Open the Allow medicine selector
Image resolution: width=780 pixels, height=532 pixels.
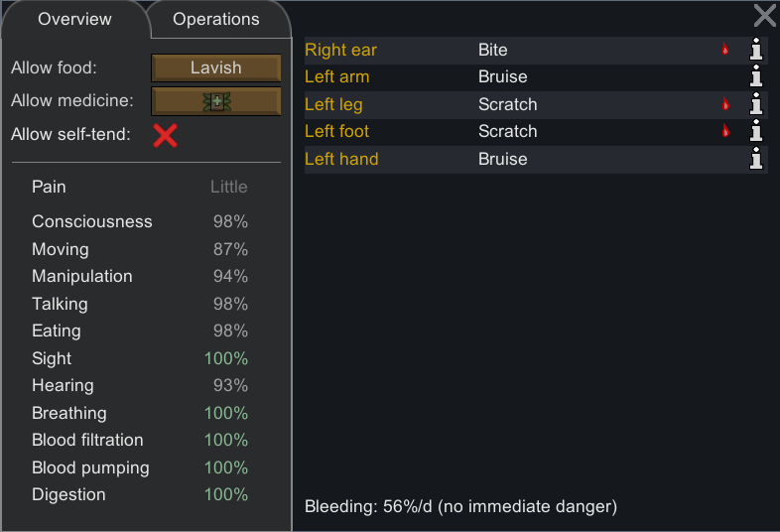click(x=216, y=101)
